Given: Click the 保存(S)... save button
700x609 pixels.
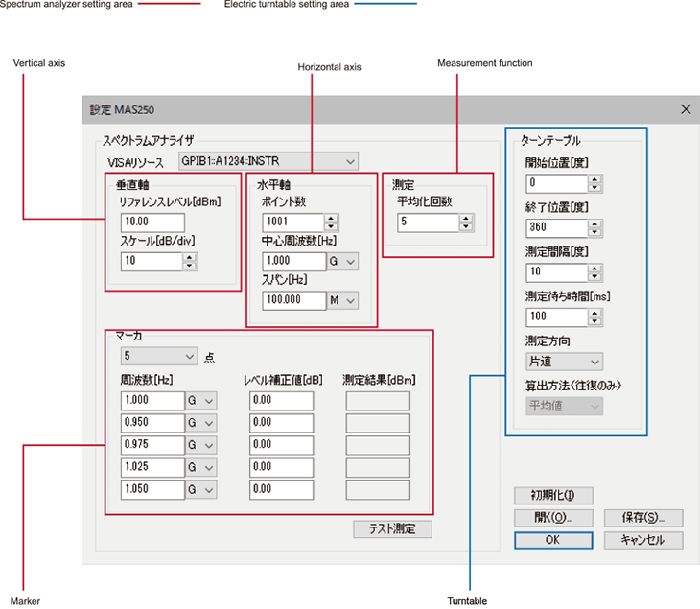Looking at the screenshot, I should (643, 518).
